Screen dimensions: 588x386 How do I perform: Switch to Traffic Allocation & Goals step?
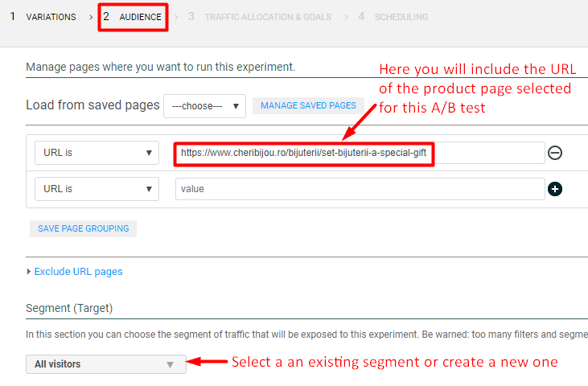tap(266, 17)
